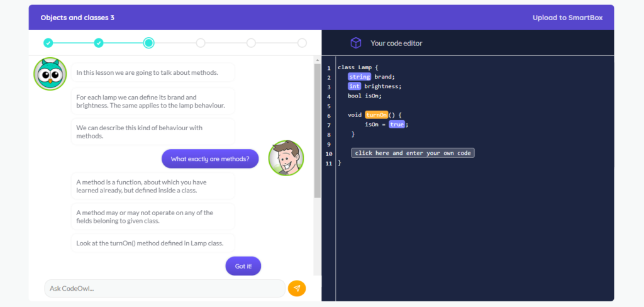Go to the fifth progress step circle

(x=251, y=43)
